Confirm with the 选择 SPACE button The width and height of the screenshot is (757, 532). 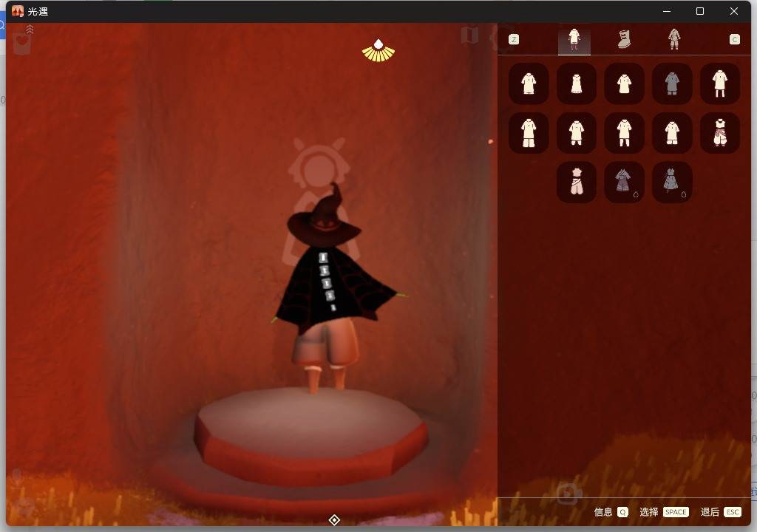[664, 512]
